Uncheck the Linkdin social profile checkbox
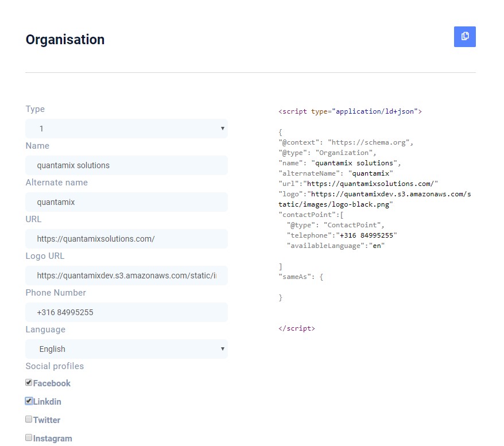This screenshot has width=504, height=446. coord(29,401)
